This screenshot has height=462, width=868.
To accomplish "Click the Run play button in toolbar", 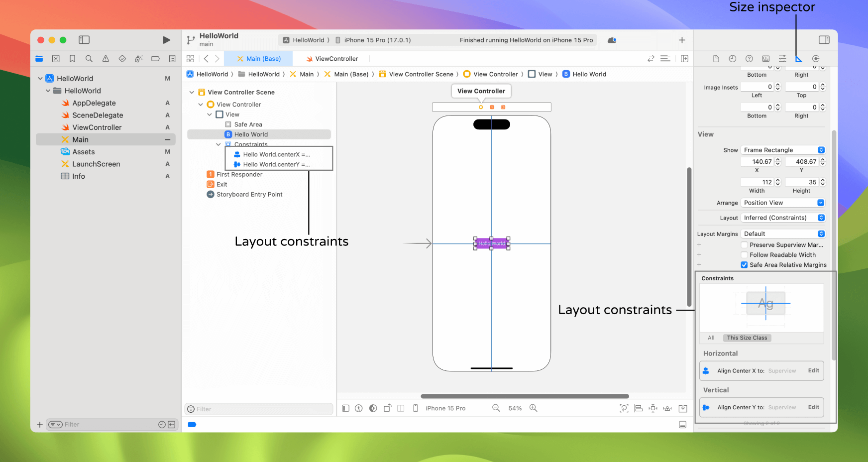I will (x=166, y=40).
